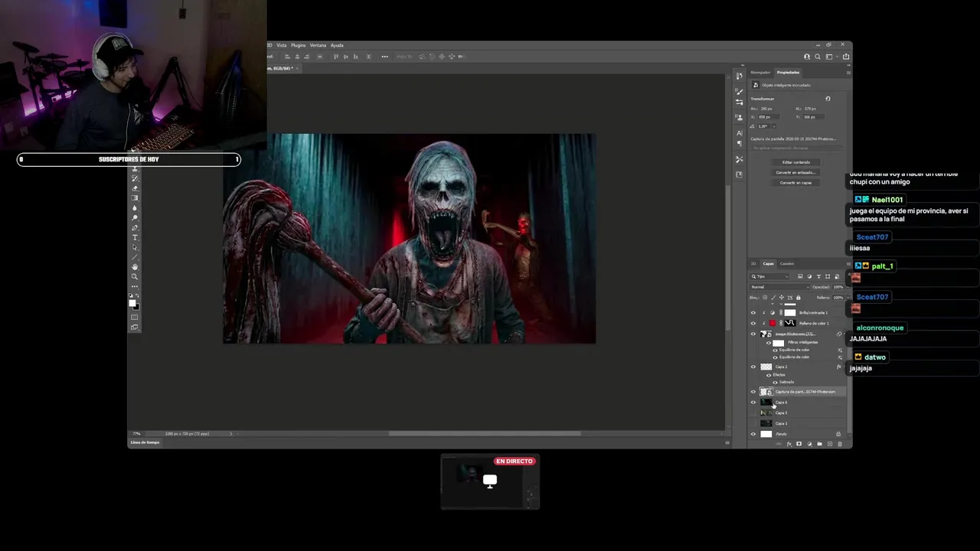Select the Eraser tool

point(135,188)
